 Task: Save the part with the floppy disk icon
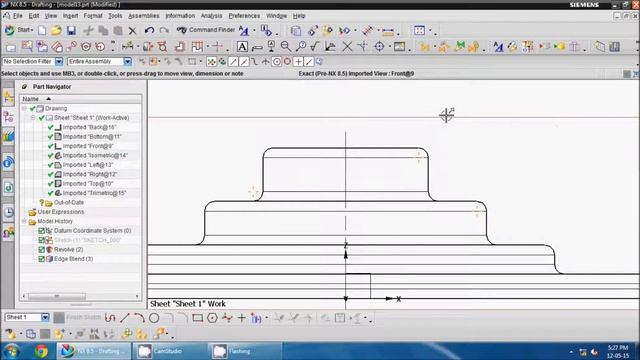71,30
